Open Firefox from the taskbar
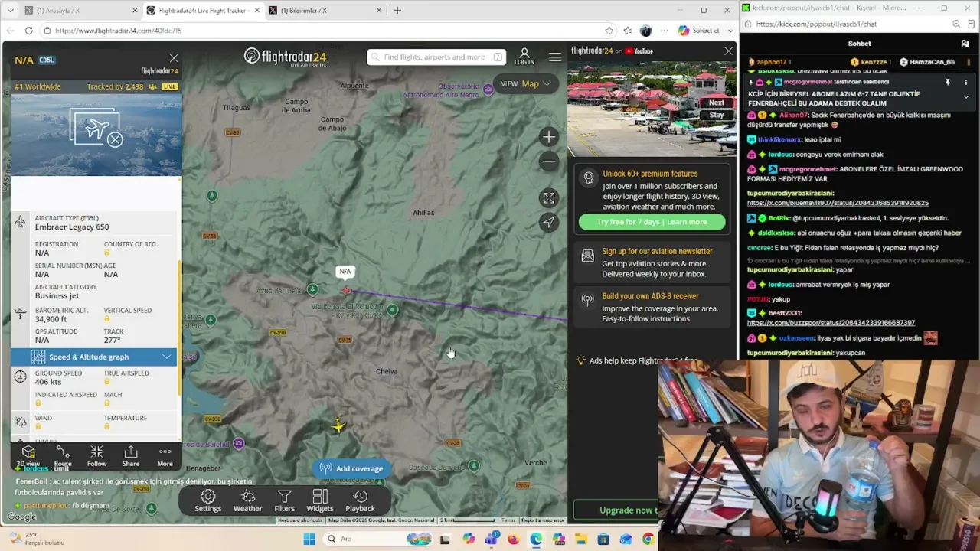 pos(513,540)
